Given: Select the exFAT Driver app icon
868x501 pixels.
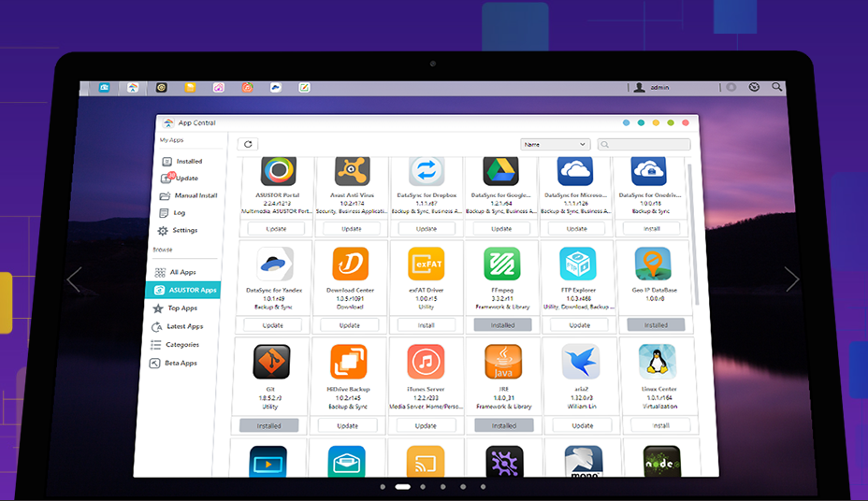Looking at the screenshot, I should tap(427, 264).
